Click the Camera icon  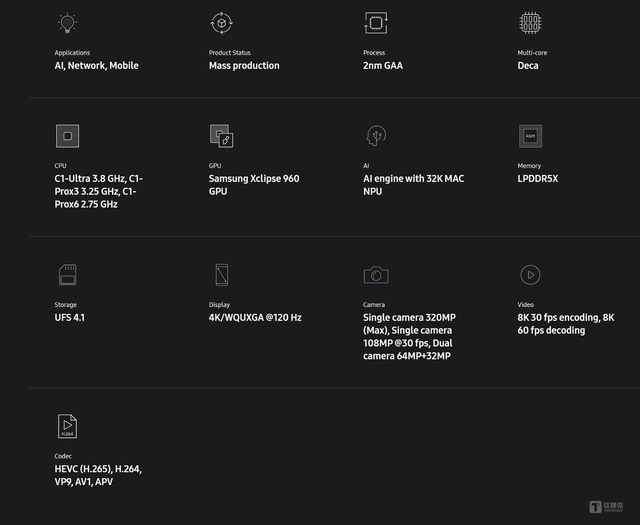376,274
